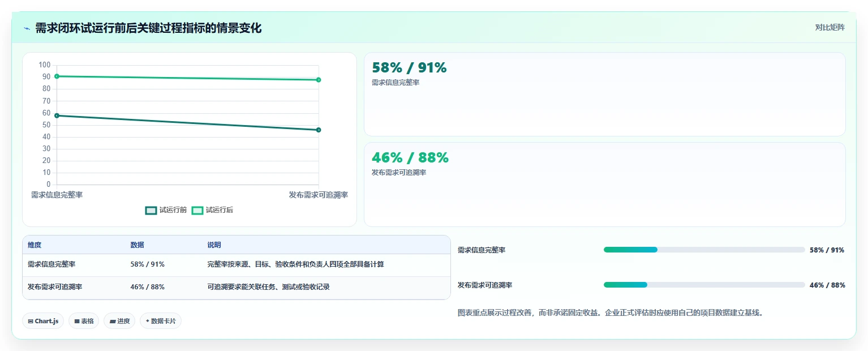Click the 试运行后 data point at 需求信息完整率
Screen dimensions: 868x351
click(x=57, y=76)
